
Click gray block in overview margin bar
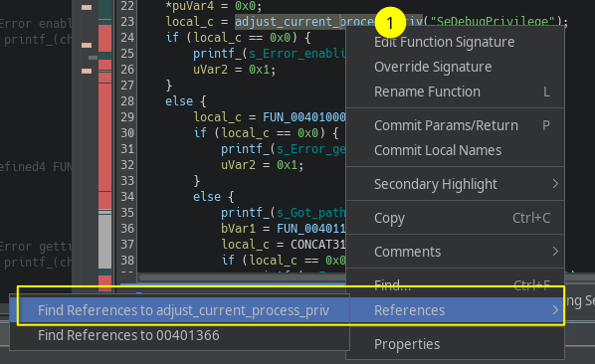pos(105,242)
